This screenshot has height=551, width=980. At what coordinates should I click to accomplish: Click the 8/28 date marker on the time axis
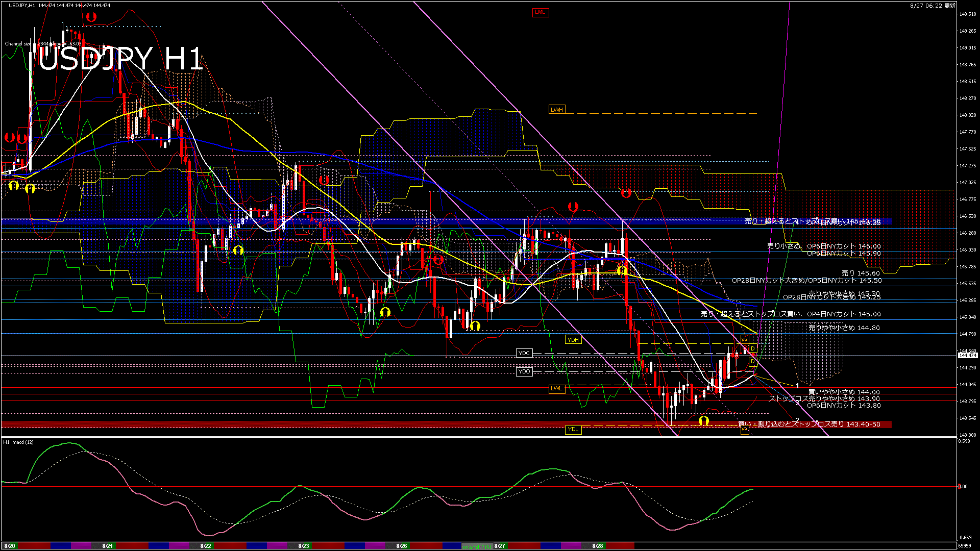[x=598, y=546]
